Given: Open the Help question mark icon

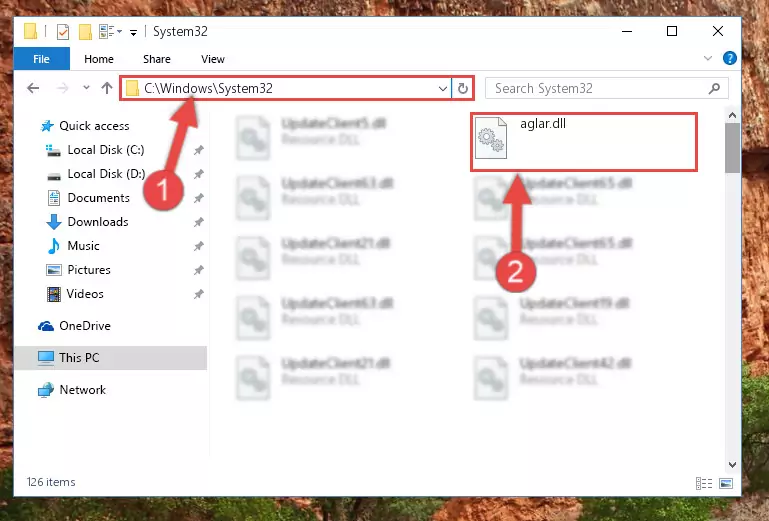Looking at the screenshot, I should tap(729, 58).
